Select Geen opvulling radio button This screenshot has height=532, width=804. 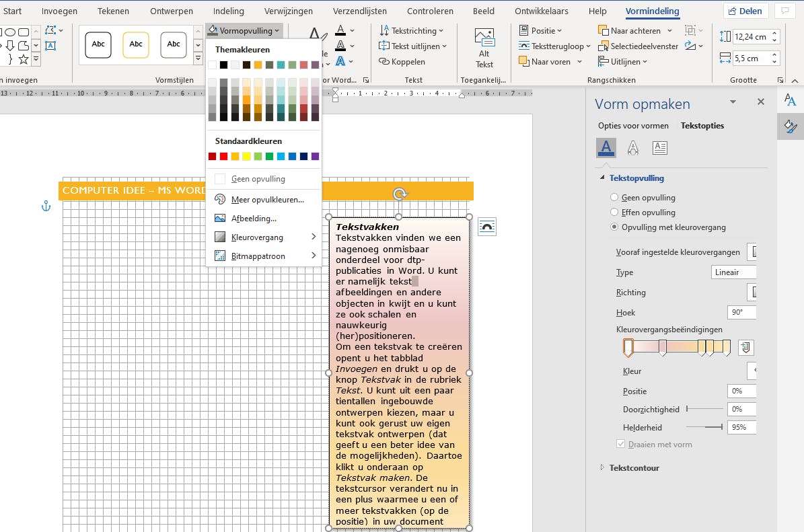coord(614,198)
